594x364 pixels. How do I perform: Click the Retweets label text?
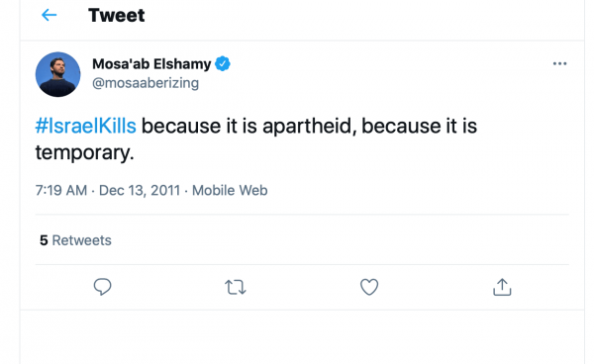click(x=81, y=240)
